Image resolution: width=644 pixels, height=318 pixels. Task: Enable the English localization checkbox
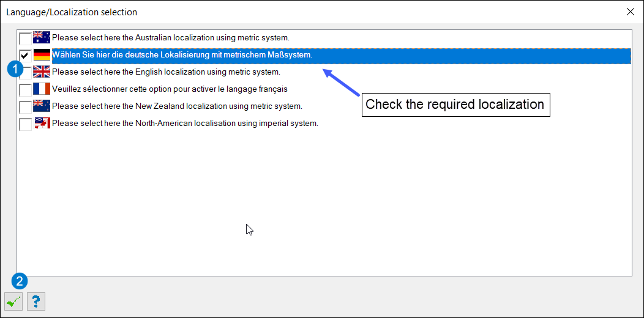point(26,73)
